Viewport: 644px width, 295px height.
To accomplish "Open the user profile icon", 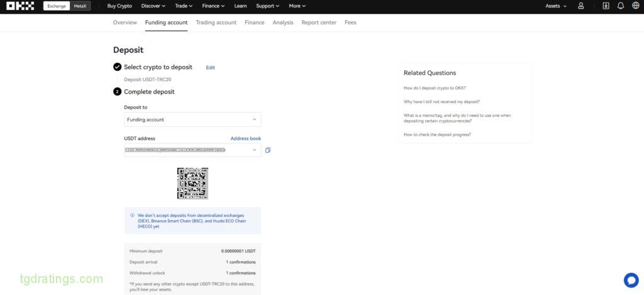I will coord(580,6).
